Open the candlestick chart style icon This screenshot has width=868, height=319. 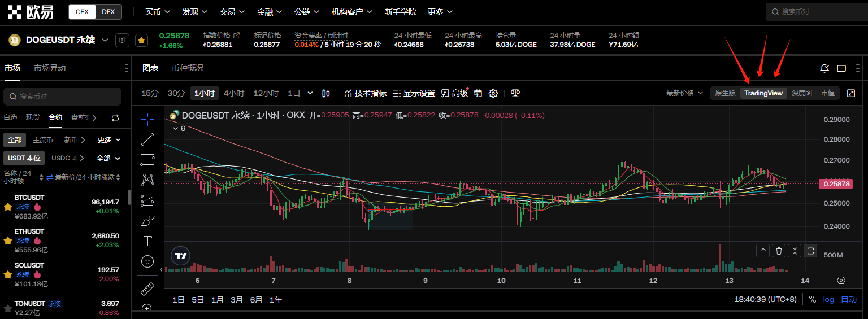pyautogui.click(x=326, y=93)
